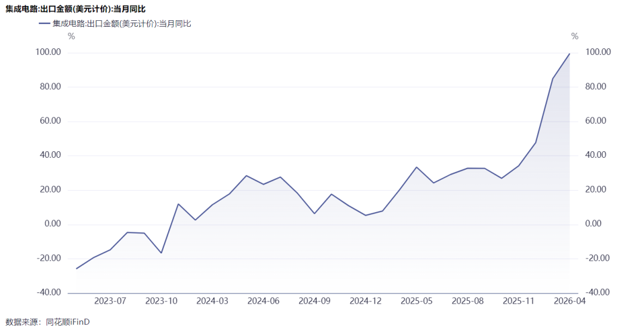The height and width of the screenshot is (327, 644).
Task: Click right axis value 60.00
Action: point(596,121)
